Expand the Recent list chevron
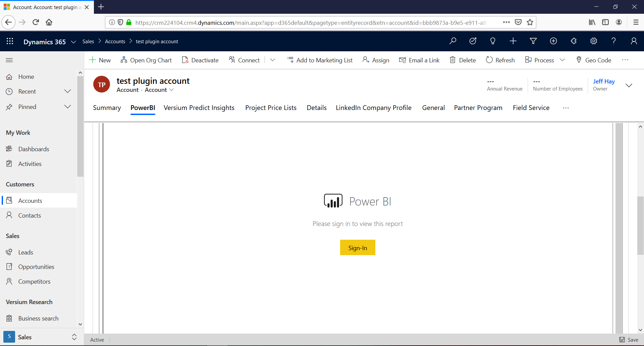The image size is (644, 346). click(68, 91)
